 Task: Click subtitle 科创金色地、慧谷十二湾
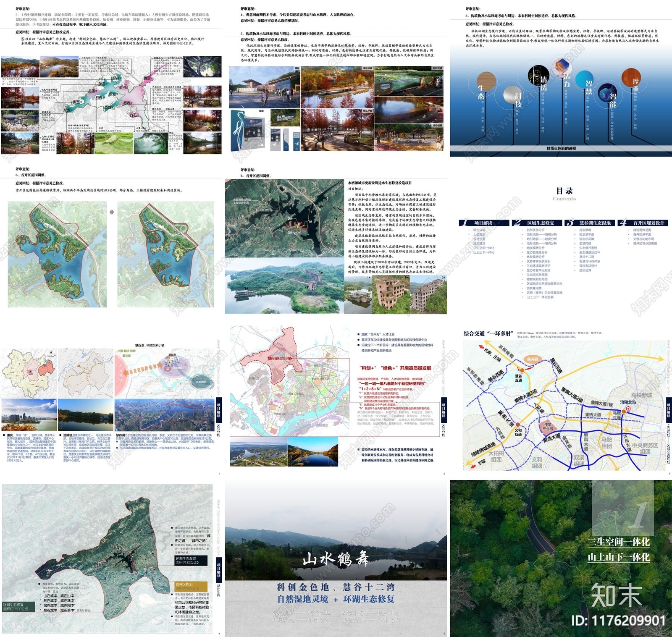point(336,587)
